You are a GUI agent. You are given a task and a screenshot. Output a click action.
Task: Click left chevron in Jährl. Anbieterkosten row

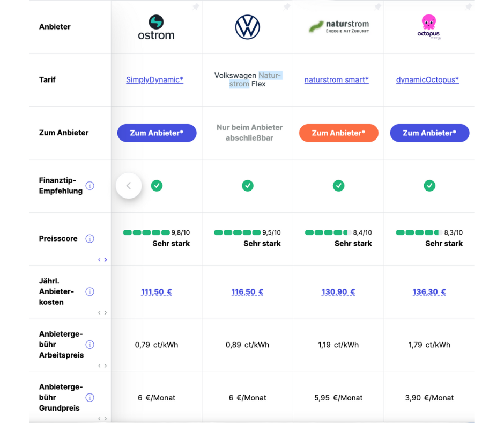[x=99, y=313]
